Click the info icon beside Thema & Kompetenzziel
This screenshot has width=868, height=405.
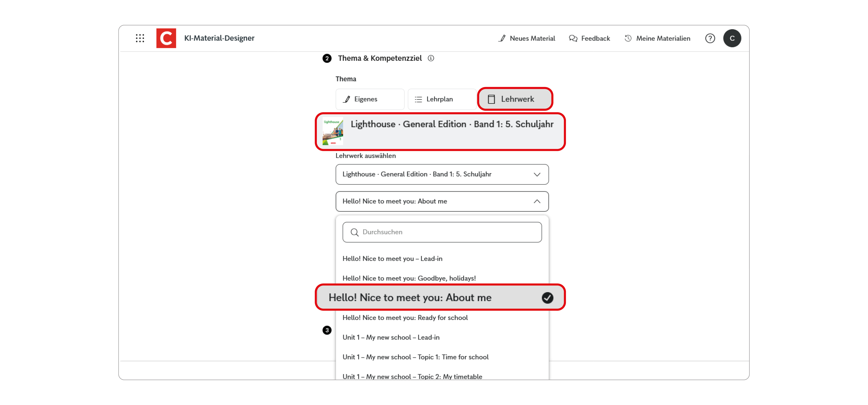tap(431, 58)
